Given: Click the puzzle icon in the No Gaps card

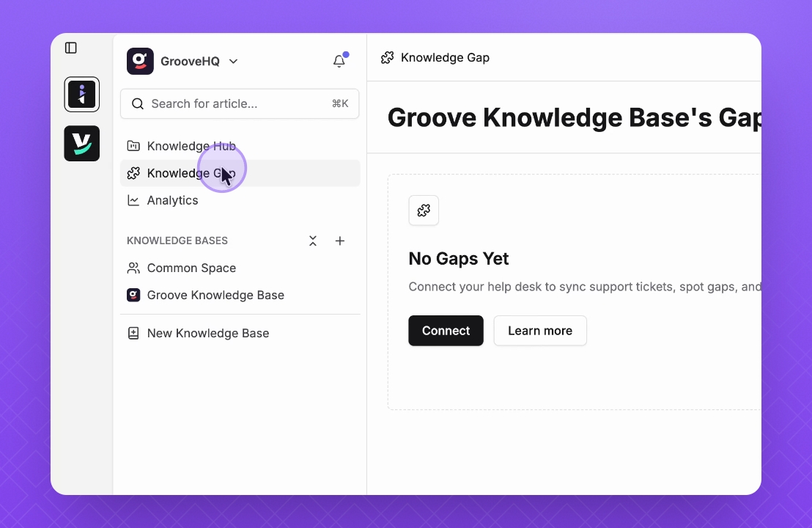Looking at the screenshot, I should 424,210.
